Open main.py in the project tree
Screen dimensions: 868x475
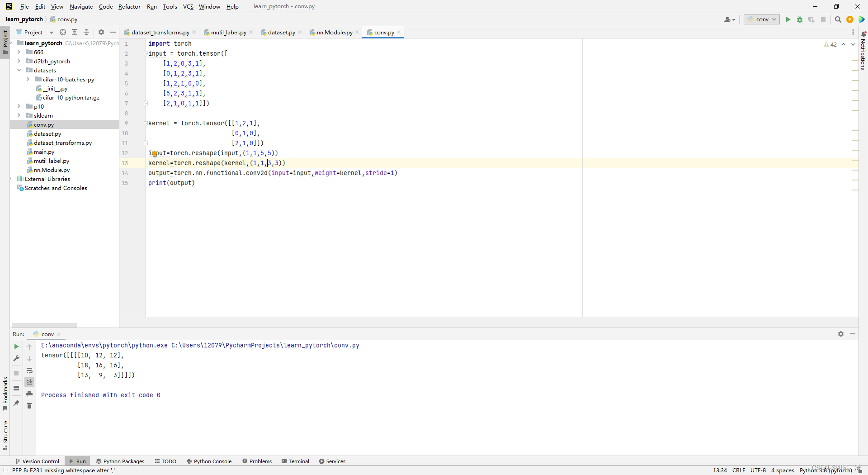[44, 152]
